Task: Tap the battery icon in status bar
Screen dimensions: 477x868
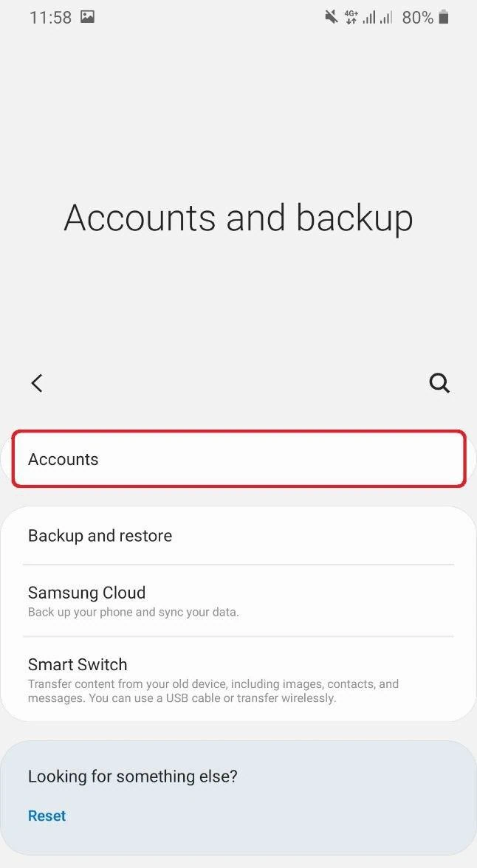Action: pyautogui.click(x=443, y=17)
